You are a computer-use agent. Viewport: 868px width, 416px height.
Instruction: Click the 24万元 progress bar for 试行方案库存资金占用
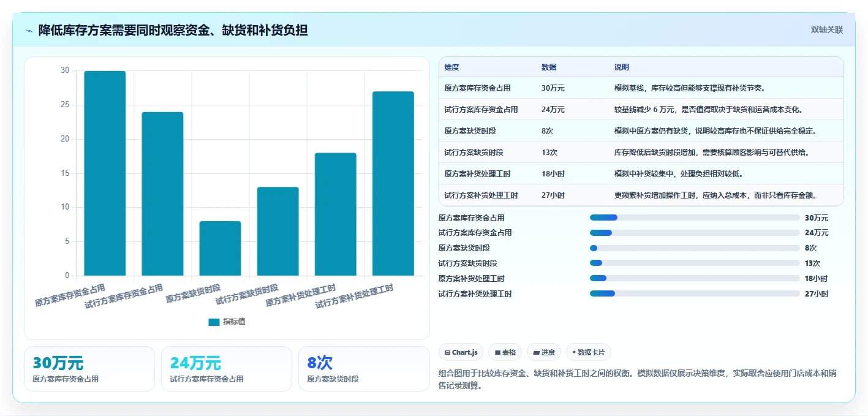click(695, 233)
